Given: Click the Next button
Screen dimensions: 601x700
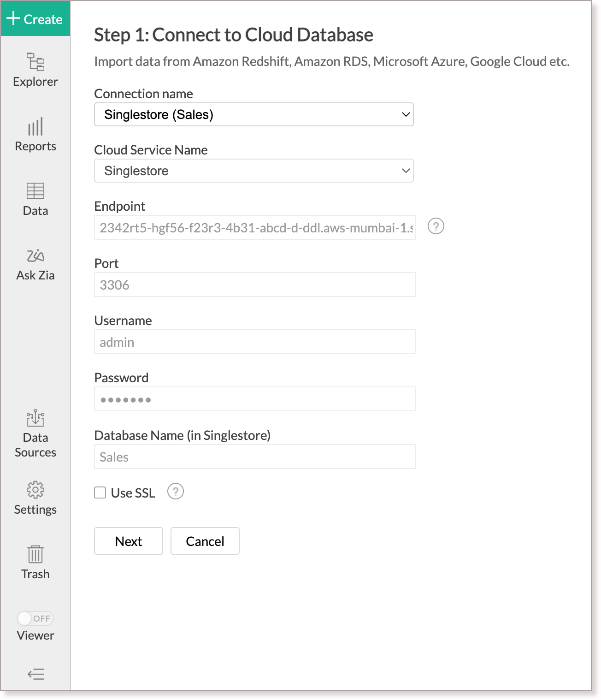Looking at the screenshot, I should [129, 541].
